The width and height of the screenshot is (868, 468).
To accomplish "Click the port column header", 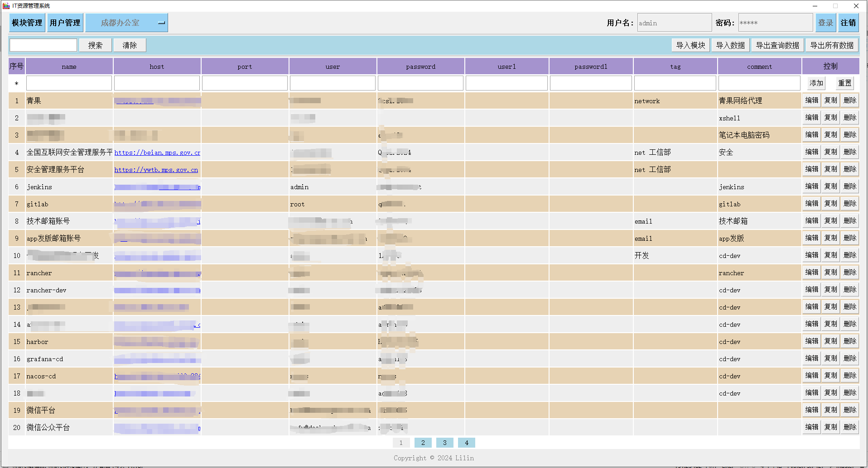I will pos(245,67).
